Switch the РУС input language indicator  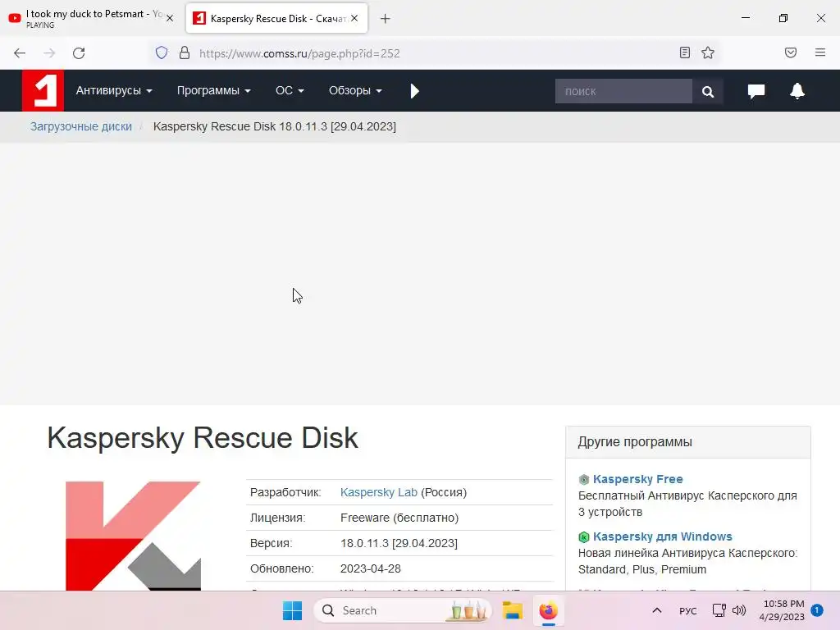coord(688,611)
